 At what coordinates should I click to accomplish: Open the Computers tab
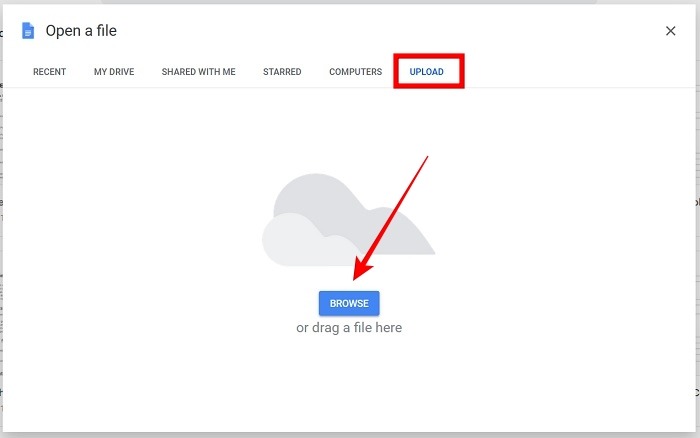(x=355, y=72)
